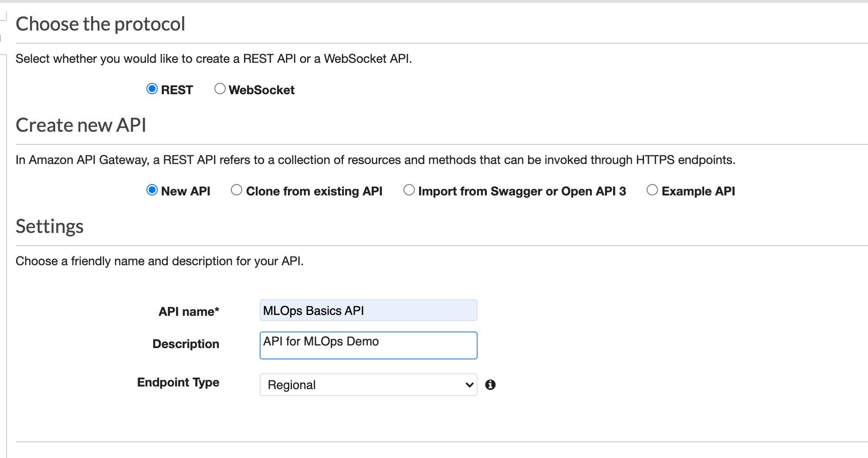Open the Endpoint Type dropdown
This screenshot has width=868, height=458.
(x=369, y=385)
